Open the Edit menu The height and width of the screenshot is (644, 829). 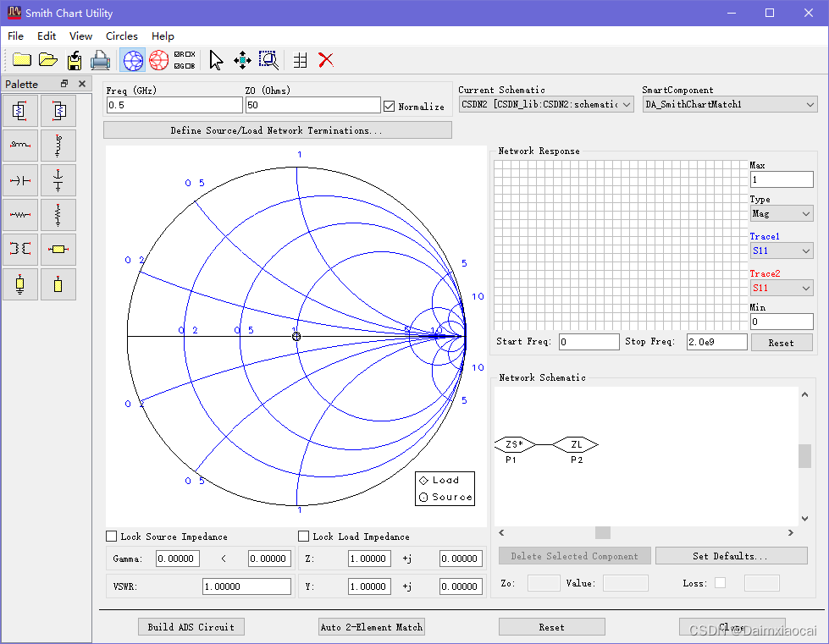click(47, 36)
